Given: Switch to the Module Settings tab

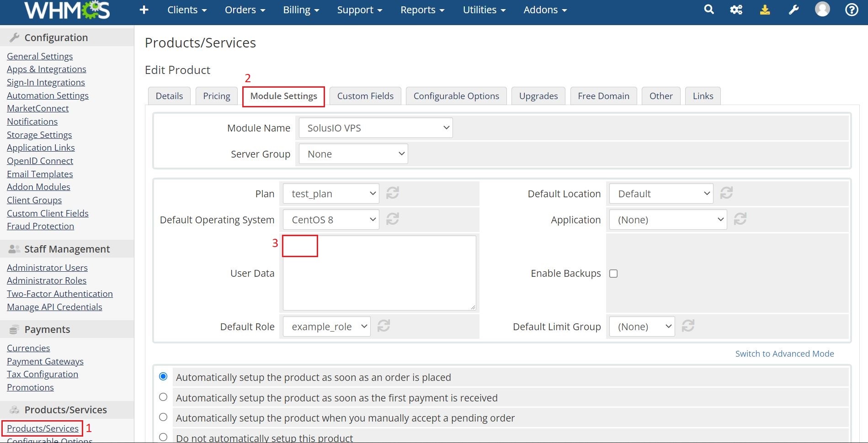Looking at the screenshot, I should 283,96.
